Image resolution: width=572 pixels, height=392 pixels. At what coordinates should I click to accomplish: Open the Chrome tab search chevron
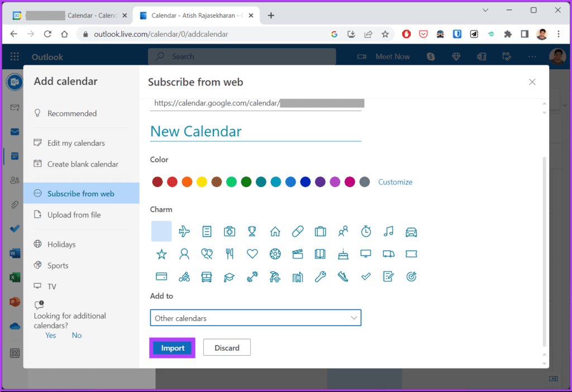point(485,10)
